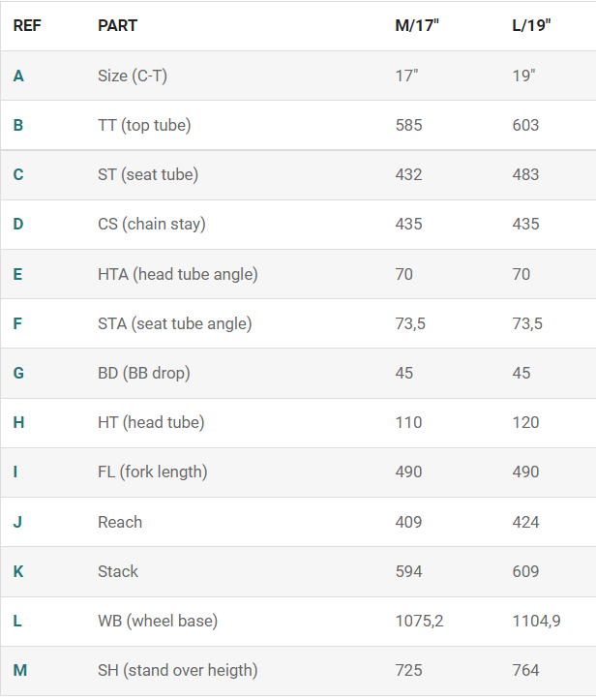Click reference letter A
This screenshot has height=700, width=596.
coord(18,76)
